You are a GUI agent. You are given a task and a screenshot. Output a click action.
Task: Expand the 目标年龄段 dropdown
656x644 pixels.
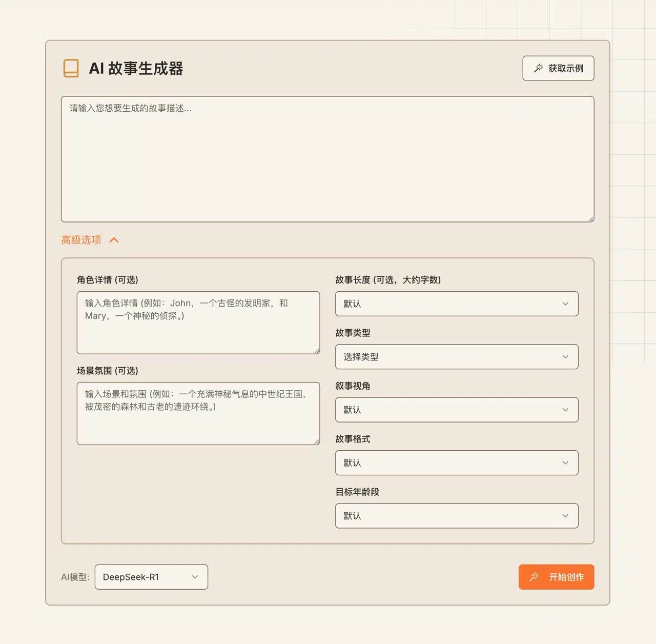click(456, 516)
